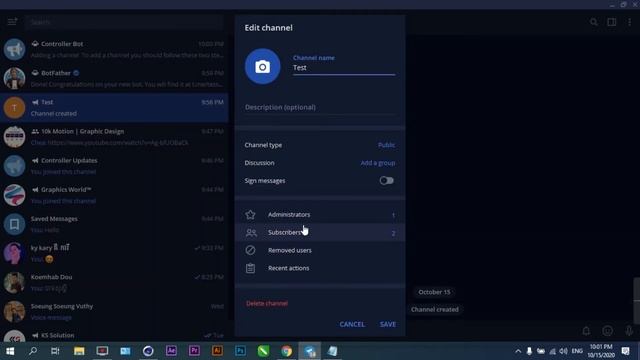Viewport: 640px width, 360px height.
Task: Click the search-in-chat magnifier icon
Action: [594, 22]
